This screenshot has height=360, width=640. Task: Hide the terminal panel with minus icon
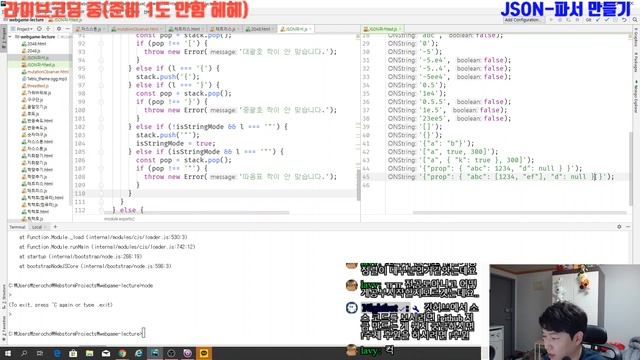[628, 227]
